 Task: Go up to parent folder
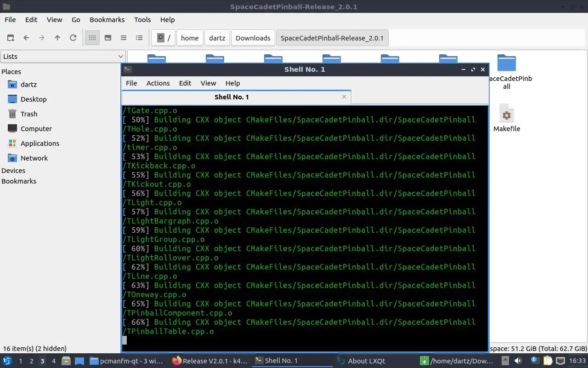(x=57, y=38)
